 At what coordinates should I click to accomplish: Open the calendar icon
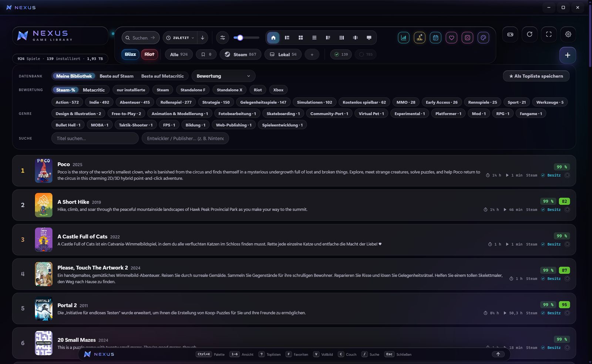pyautogui.click(x=435, y=38)
